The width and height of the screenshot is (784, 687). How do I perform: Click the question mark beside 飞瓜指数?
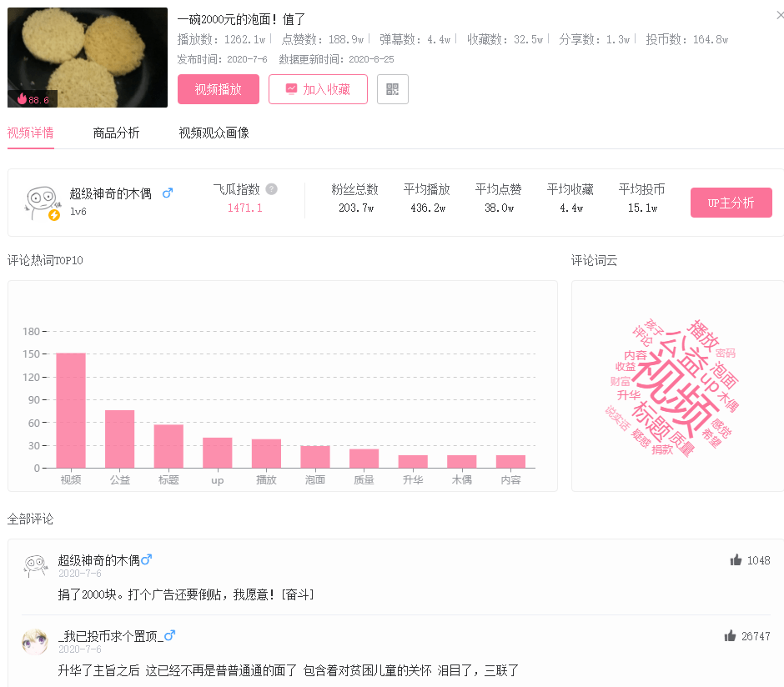pos(272,189)
